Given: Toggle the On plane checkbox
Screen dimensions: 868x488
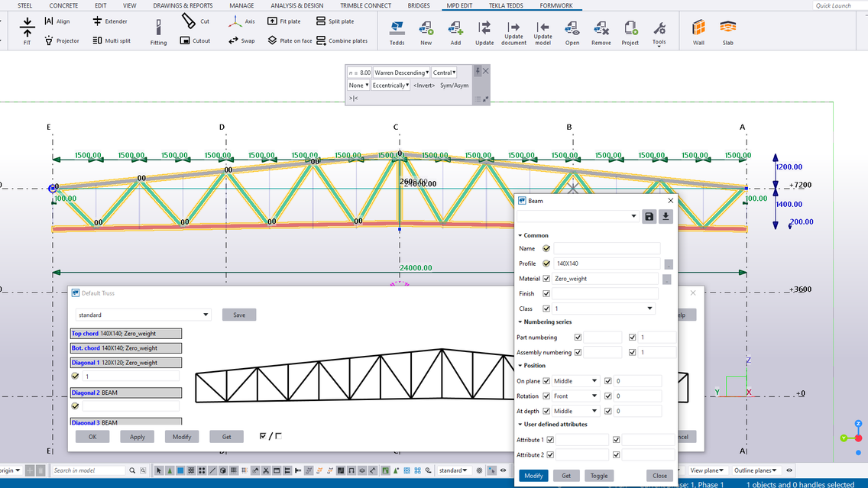Looking at the screenshot, I should click(546, 380).
